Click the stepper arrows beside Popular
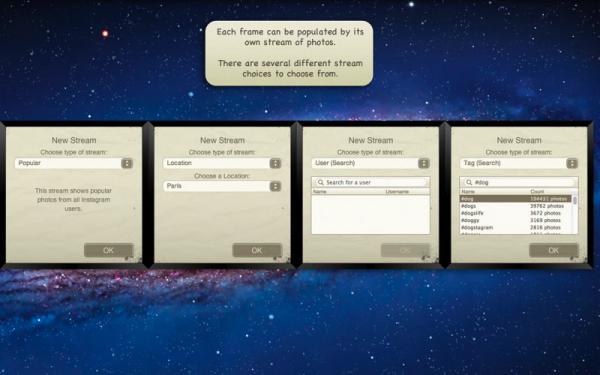 127,163
